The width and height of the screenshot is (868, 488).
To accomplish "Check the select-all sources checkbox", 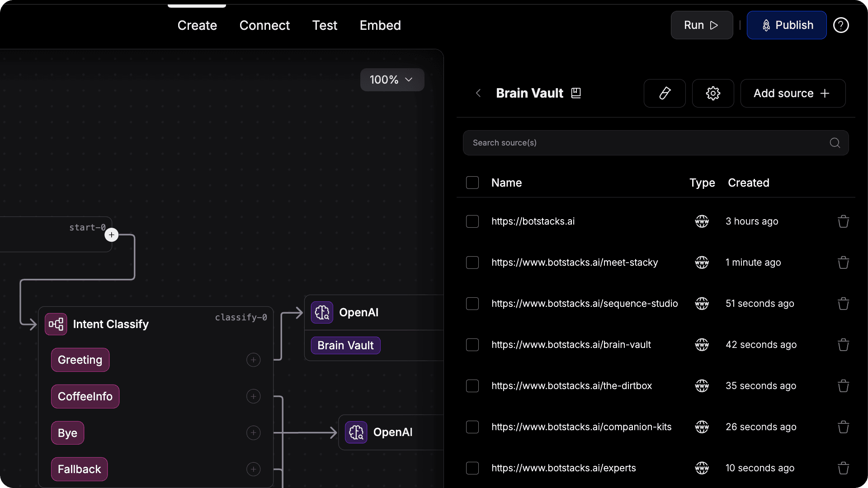I will 472,183.
